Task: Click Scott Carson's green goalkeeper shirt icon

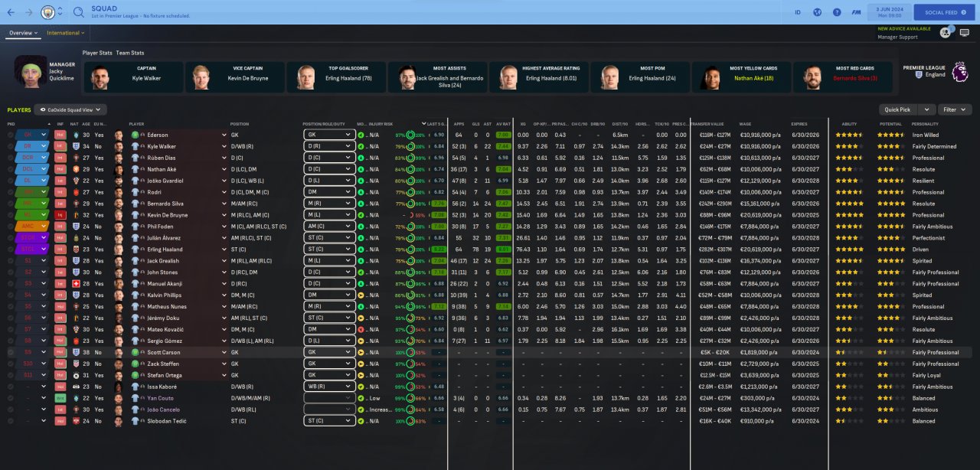Action: (x=134, y=352)
